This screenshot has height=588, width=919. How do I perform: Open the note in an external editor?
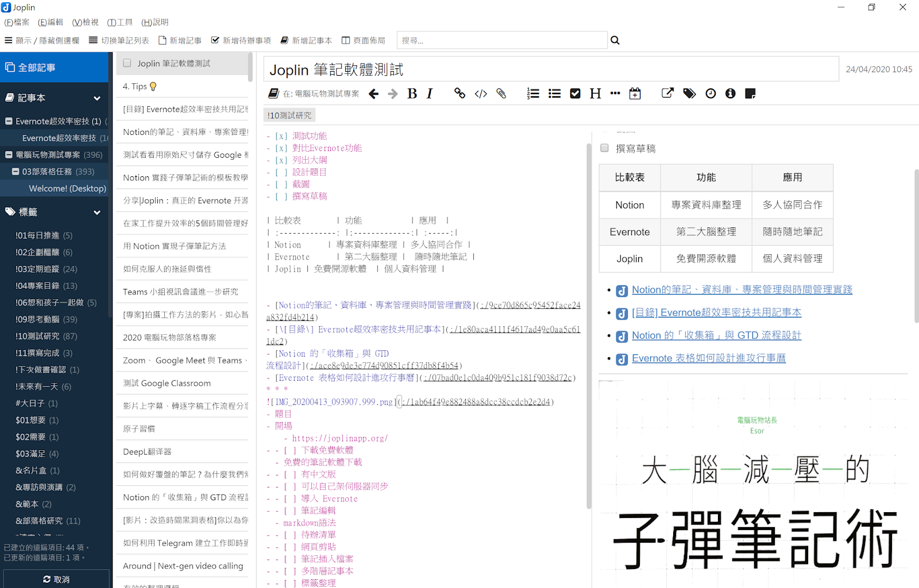(667, 93)
